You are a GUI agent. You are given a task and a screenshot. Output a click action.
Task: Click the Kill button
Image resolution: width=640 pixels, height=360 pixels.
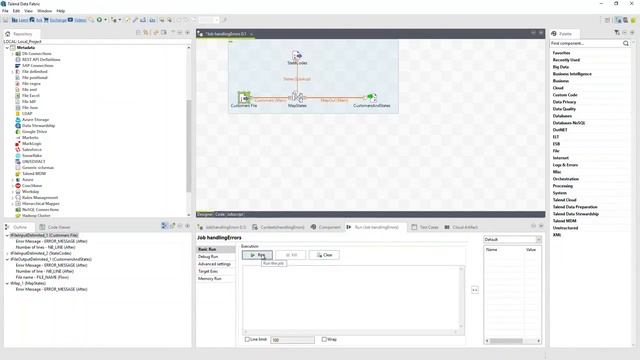tap(291, 255)
